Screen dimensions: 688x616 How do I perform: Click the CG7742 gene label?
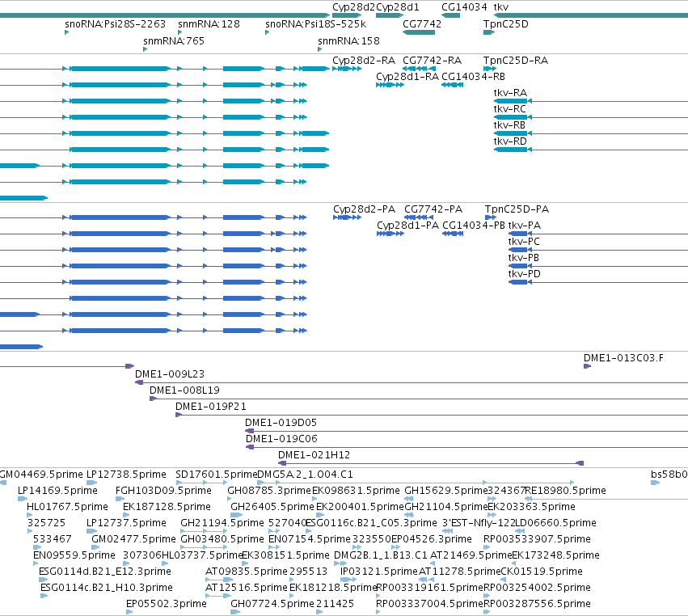(422, 24)
